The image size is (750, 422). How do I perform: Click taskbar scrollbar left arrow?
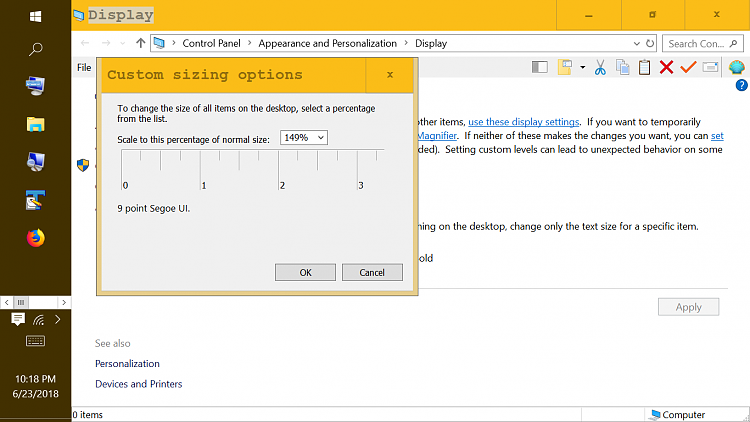pyautogui.click(x=7, y=302)
